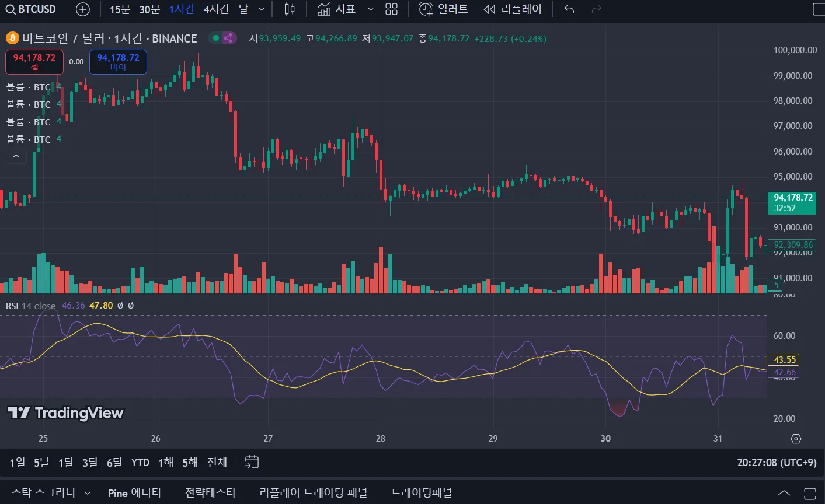Click the 0.00 spread value between sell and buy
This screenshot has height=504, width=825.
click(76, 62)
